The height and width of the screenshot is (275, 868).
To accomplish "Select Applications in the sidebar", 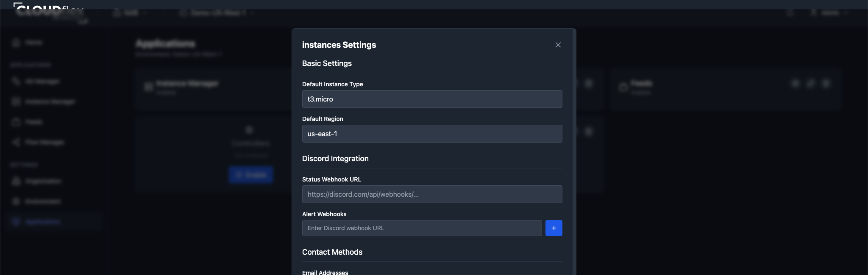I will click(x=42, y=222).
